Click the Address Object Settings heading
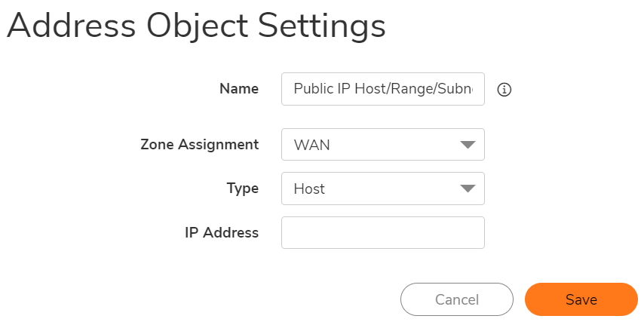The image size is (644, 325). pyautogui.click(x=196, y=26)
